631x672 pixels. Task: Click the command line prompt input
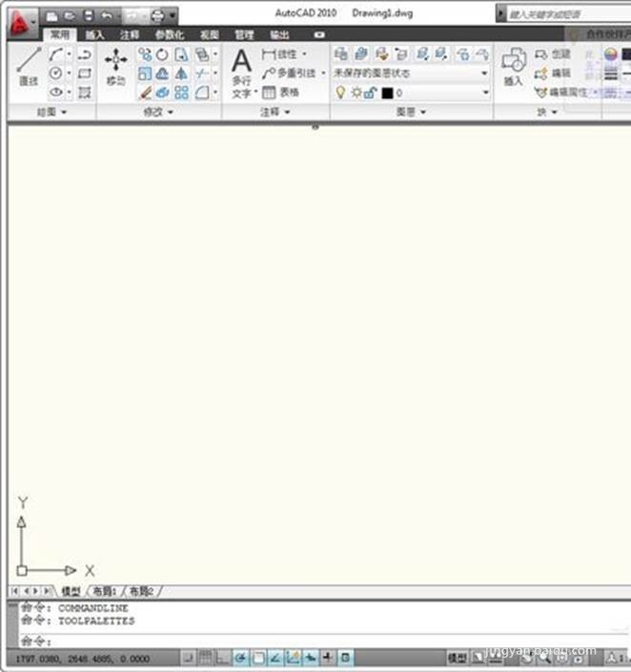click(x=324, y=641)
